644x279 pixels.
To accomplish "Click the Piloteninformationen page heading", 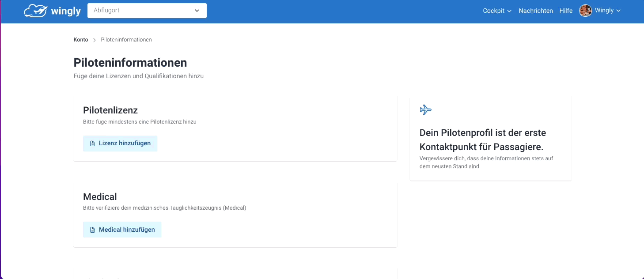I will (130, 62).
